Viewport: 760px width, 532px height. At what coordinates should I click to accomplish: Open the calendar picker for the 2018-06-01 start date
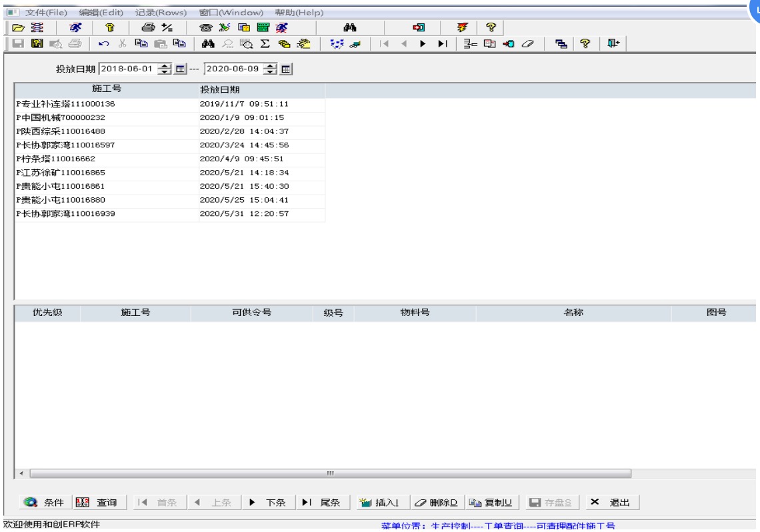180,69
